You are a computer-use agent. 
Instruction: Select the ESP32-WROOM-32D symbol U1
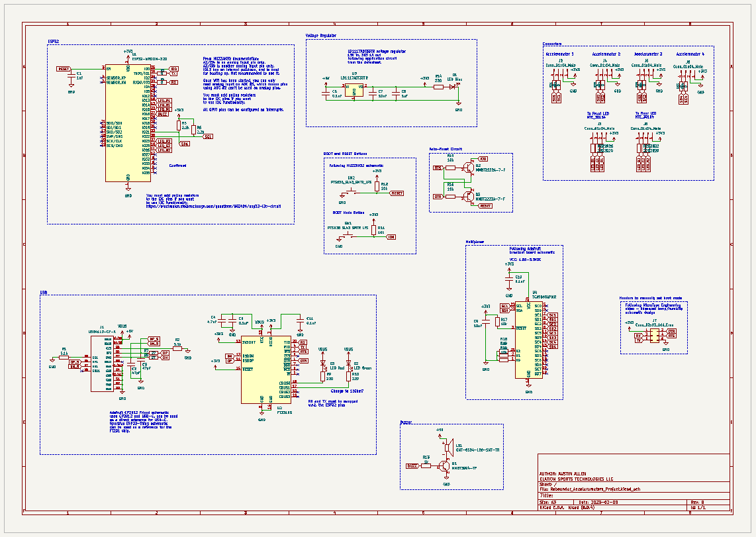coord(128,122)
